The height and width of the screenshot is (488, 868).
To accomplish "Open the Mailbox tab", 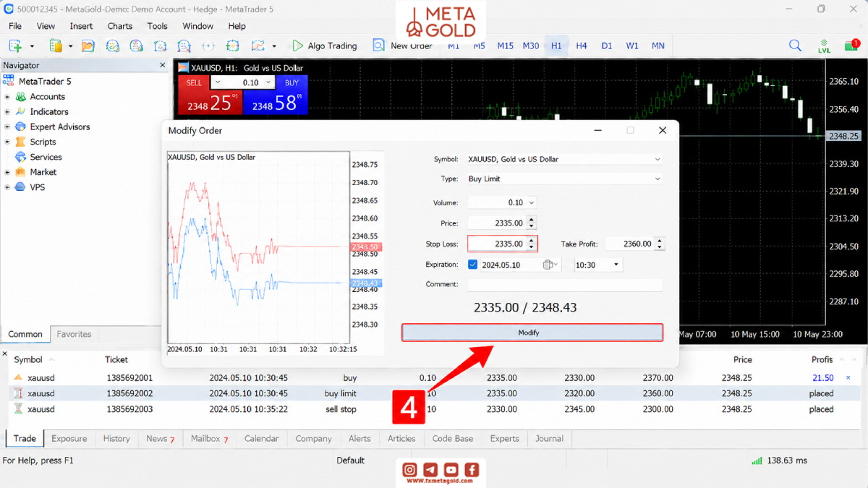I will point(209,438).
